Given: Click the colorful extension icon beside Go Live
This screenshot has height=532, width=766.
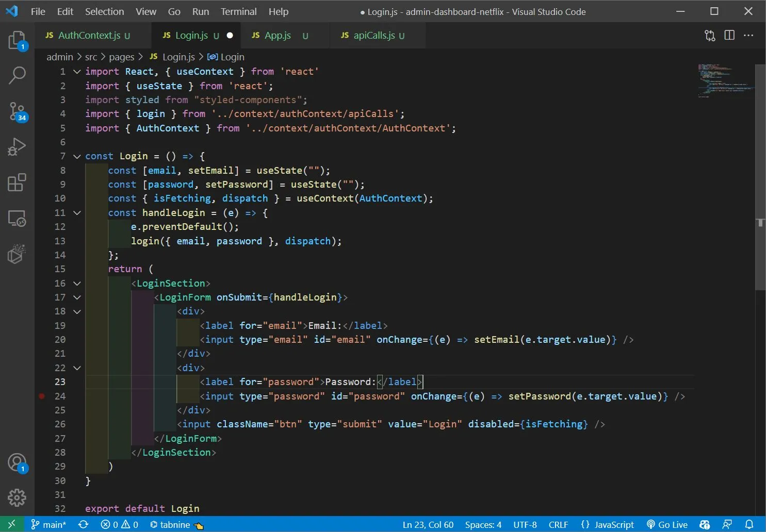Looking at the screenshot, I should point(705,524).
